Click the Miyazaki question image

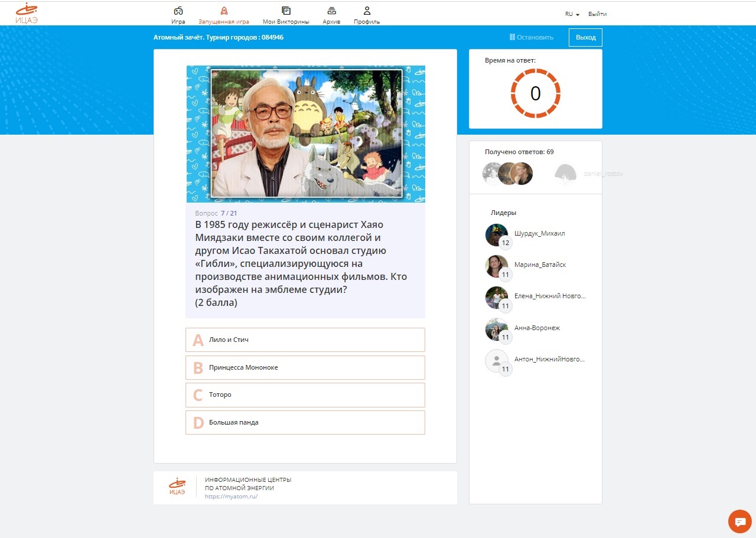point(306,134)
